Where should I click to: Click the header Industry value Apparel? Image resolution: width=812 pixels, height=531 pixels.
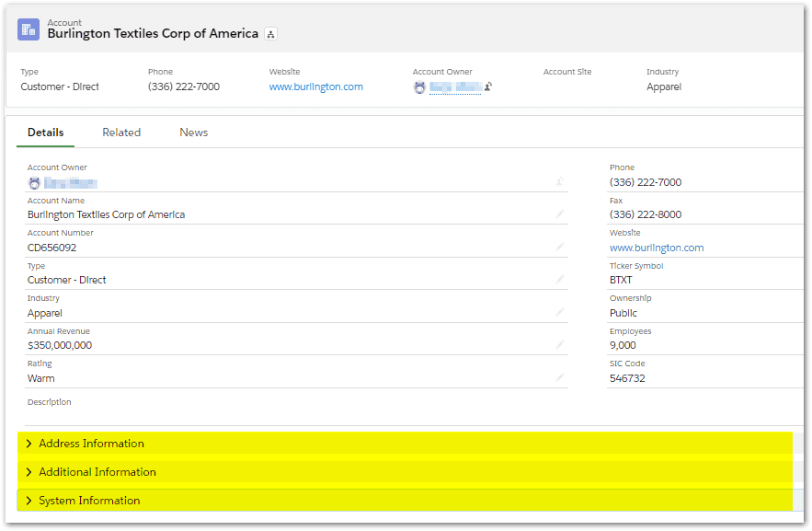[x=664, y=87]
